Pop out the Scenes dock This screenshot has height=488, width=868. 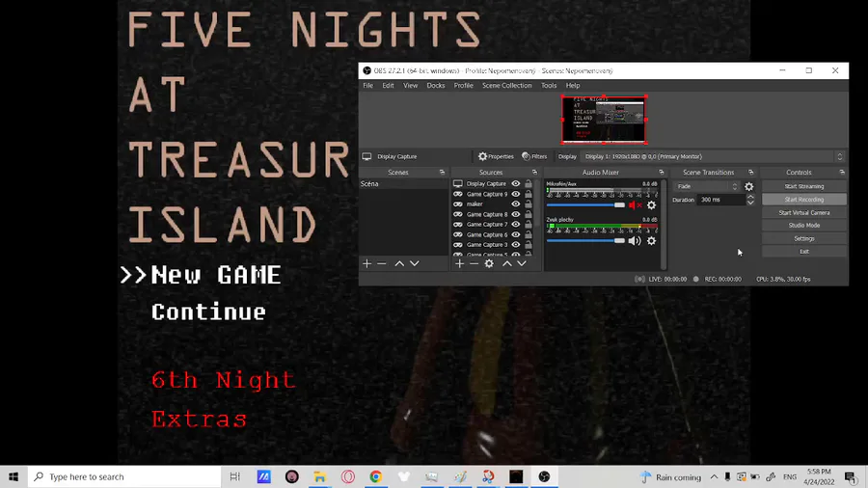tap(442, 173)
